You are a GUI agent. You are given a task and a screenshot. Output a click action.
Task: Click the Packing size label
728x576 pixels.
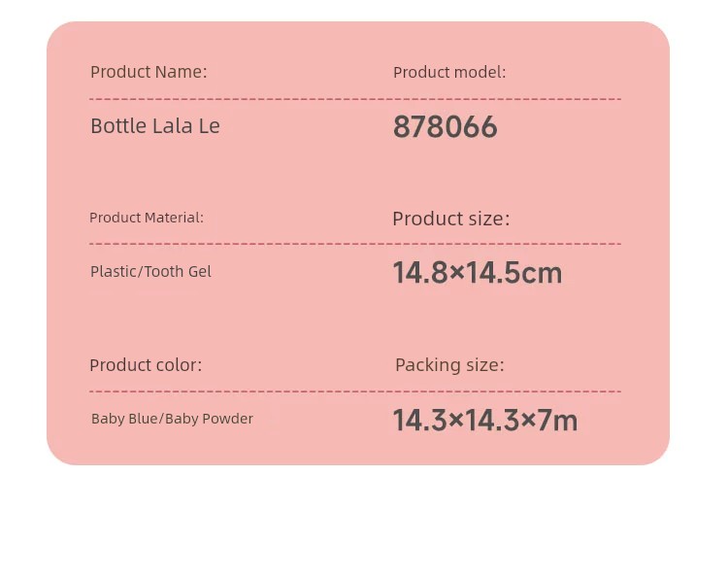click(449, 365)
